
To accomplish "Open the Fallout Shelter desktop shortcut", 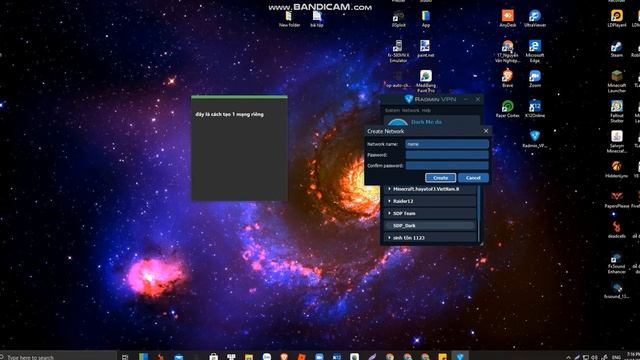I will tap(617, 111).
